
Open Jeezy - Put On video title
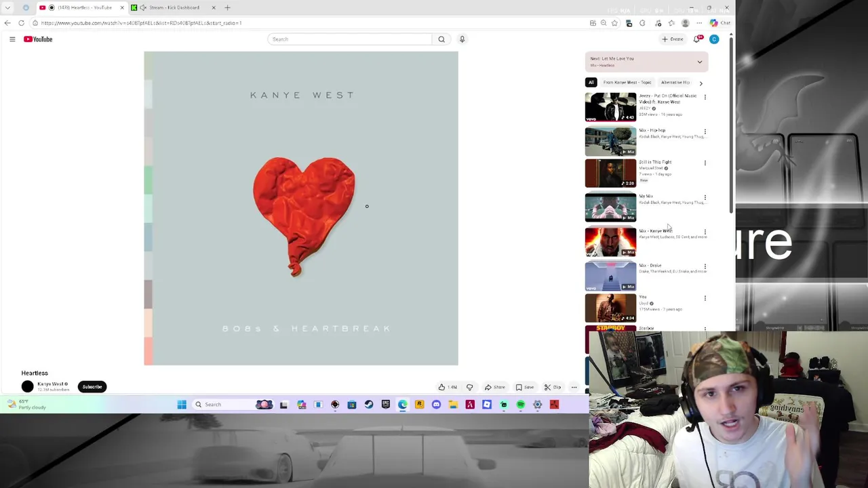pyautogui.click(x=668, y=99)
